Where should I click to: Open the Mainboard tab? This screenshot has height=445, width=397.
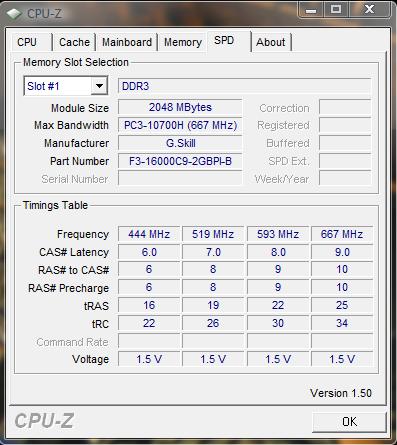coord(127,42)
